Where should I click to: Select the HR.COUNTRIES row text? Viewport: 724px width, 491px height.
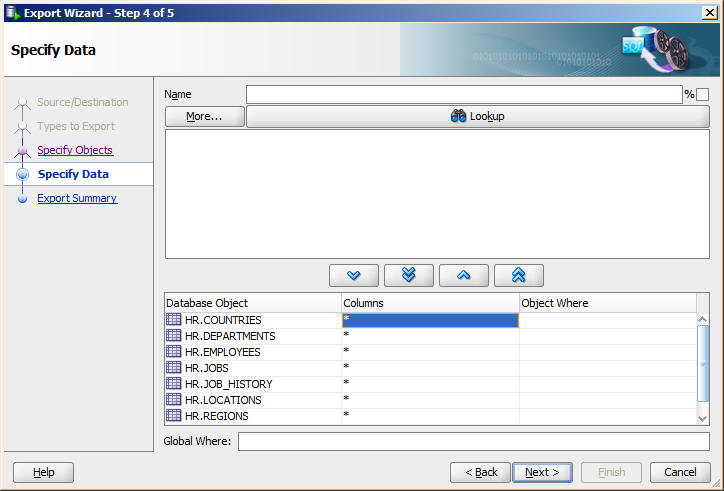(x=223, y=320)
